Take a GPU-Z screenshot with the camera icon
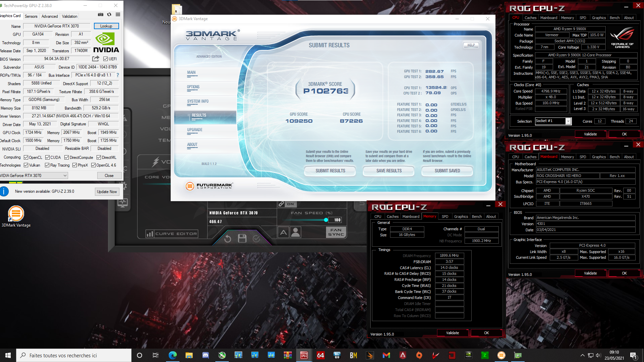Image resolution: width=644 pixels, height=362 pixels. click(x=100, y=15)
